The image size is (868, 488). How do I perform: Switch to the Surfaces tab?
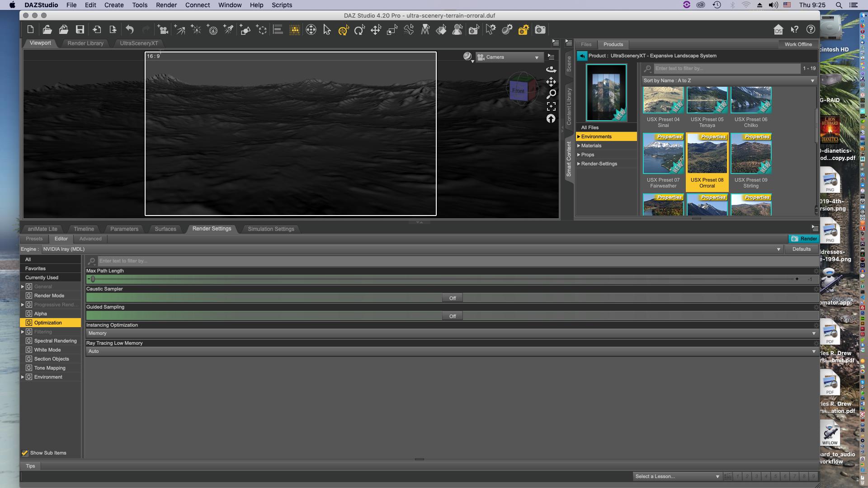click(x=165, y=229)
